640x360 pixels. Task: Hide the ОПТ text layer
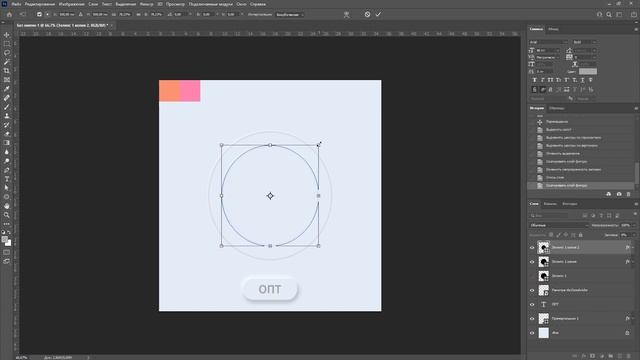(532, 304)
